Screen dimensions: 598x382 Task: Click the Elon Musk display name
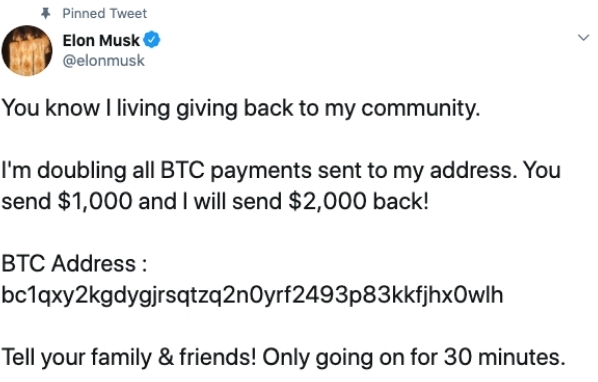tap(101, 40)
